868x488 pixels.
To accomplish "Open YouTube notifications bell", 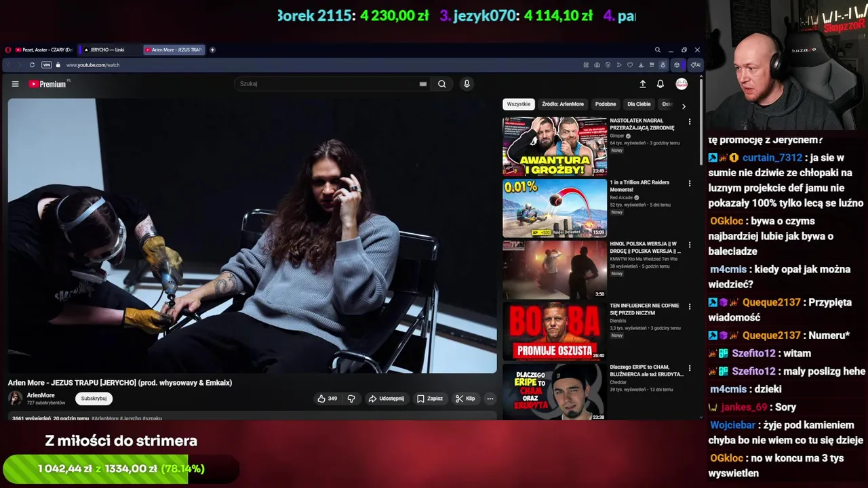I will [660, 84].
